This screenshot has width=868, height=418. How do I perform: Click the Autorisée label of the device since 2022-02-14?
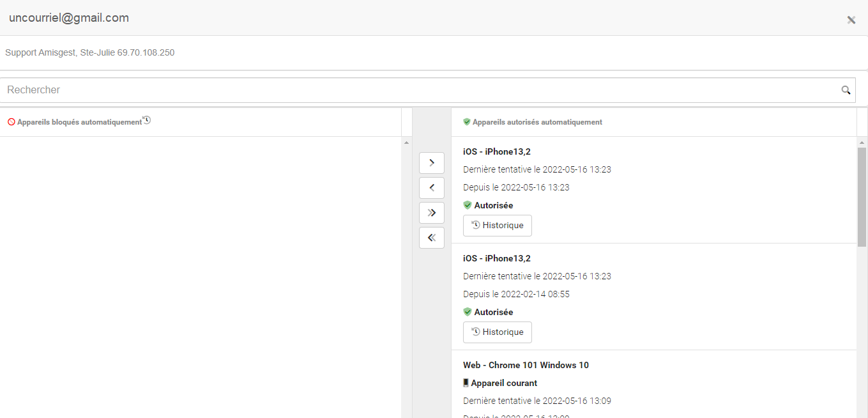coord(494,312)
